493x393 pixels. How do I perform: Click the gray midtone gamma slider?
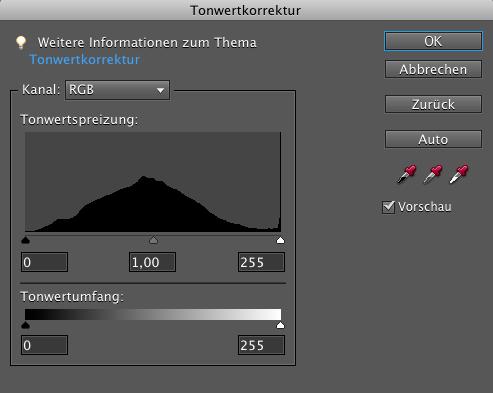[153, 240]
